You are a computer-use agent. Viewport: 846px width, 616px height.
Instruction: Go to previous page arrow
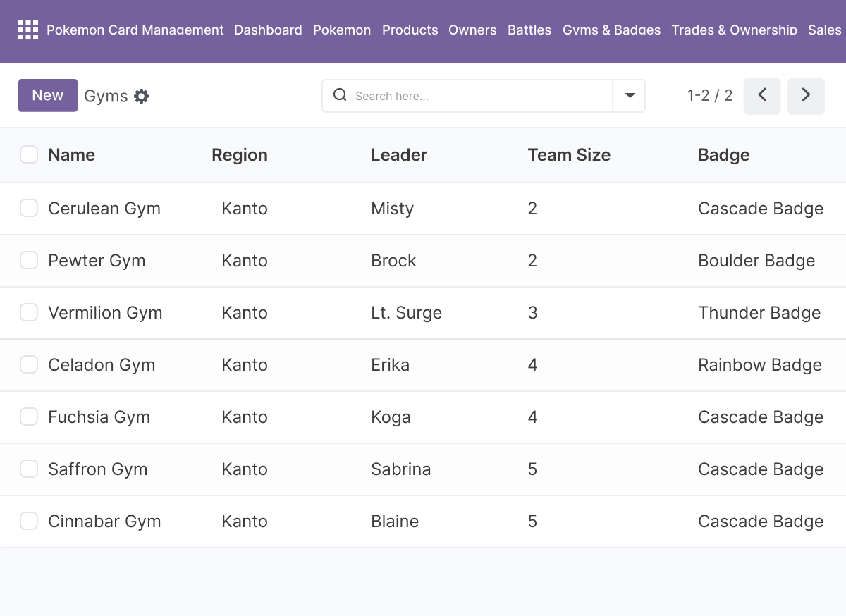click(x=762, y=96)
